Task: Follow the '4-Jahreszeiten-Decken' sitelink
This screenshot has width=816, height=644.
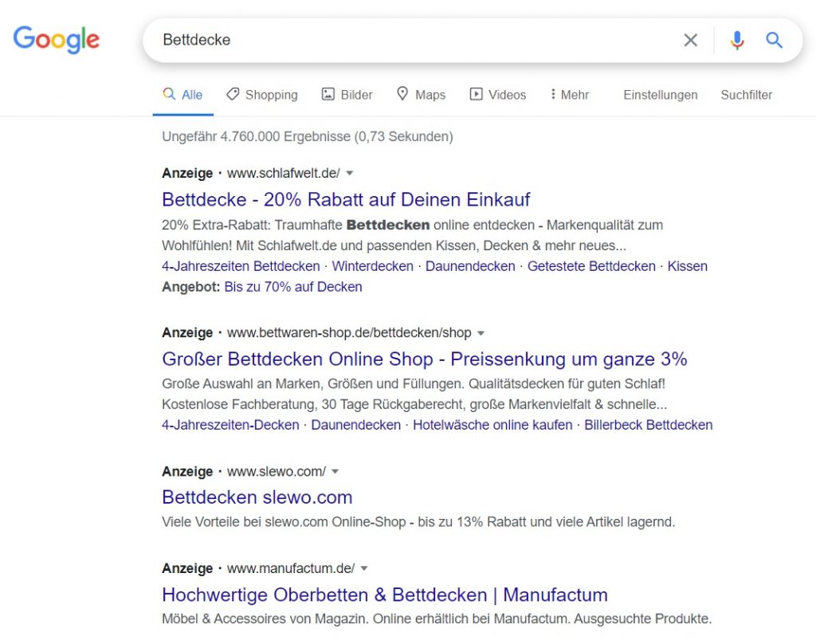Action: [x=230, y=425]
